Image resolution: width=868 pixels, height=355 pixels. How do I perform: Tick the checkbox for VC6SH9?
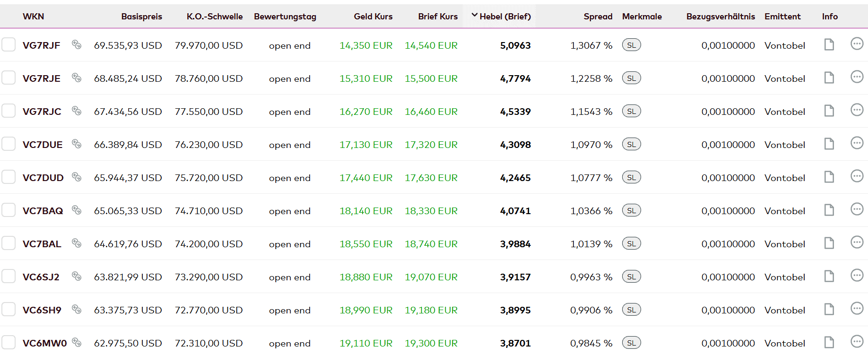pos(9,310)
